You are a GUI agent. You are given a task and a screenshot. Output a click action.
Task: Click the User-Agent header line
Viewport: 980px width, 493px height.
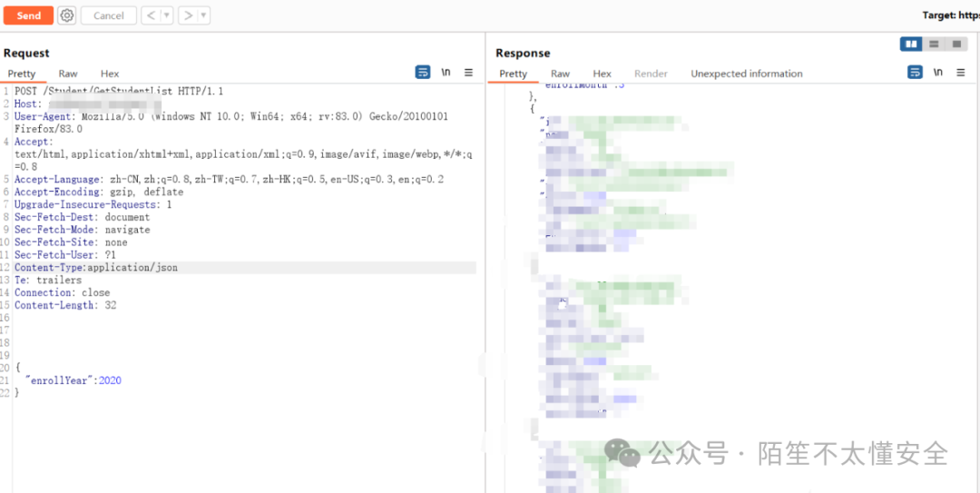pyautogui.click(x=231, y=123)
